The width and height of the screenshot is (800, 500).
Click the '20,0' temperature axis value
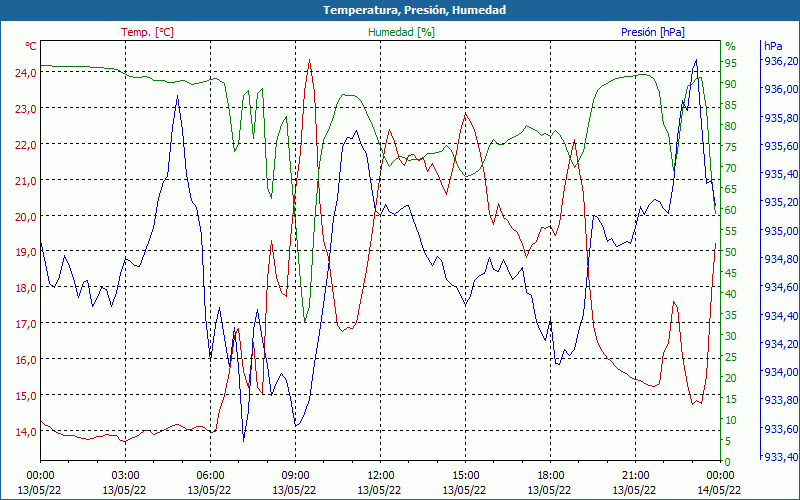point(26,216)
